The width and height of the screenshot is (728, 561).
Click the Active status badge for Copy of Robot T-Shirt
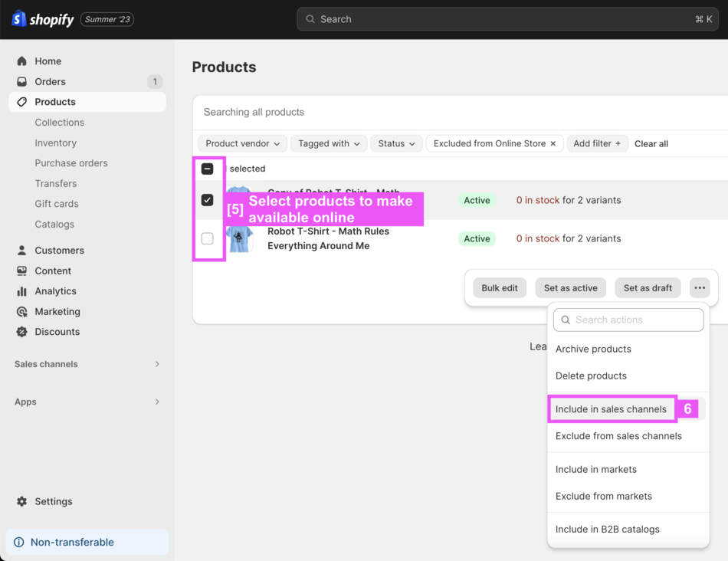pos(477,200)
